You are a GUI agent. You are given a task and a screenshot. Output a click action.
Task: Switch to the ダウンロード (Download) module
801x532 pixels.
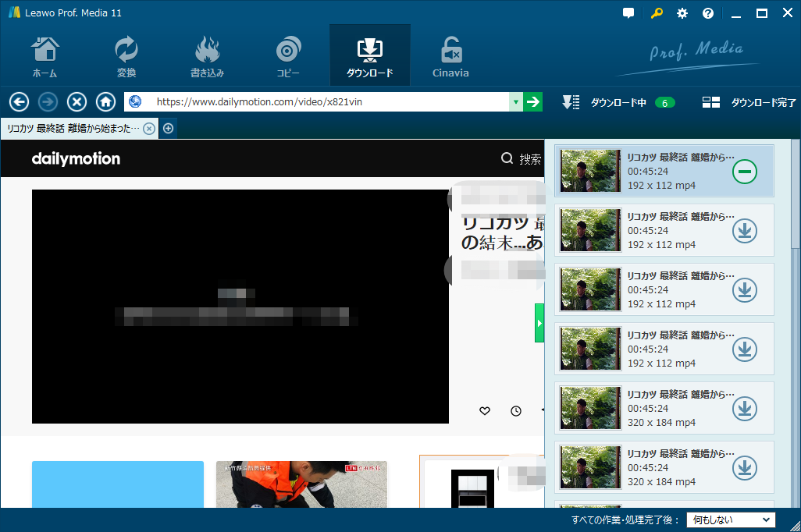point(370,55)
